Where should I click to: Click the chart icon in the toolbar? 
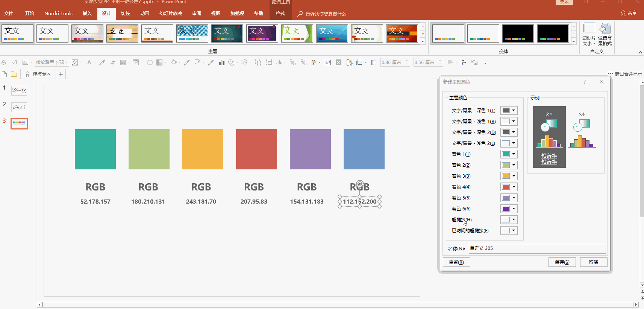(x=221, y=62)
